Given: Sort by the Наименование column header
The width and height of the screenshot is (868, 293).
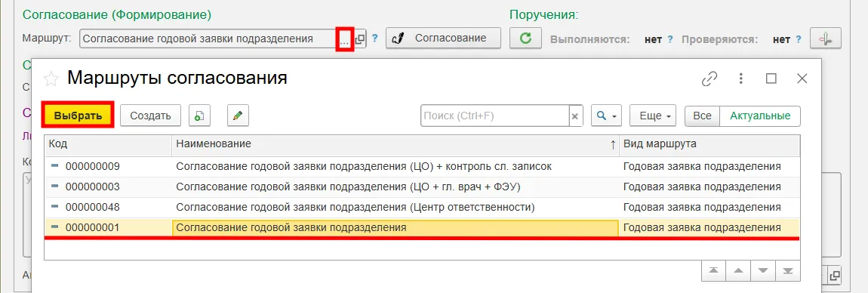Looking at the screenshot, I should pyautogui.click(x=396, y=144).
